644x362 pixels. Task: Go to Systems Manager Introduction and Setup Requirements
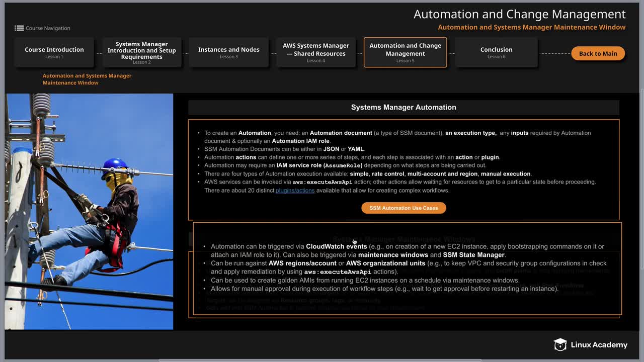tap(142, 52)
